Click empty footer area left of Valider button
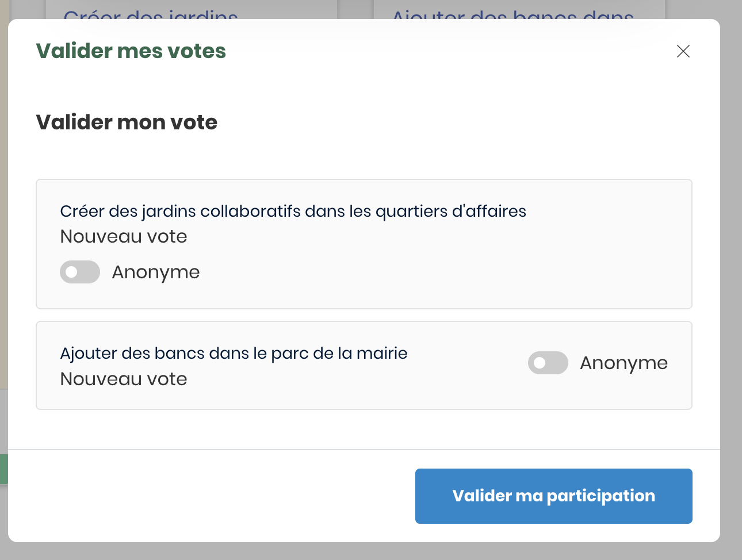Viewport: 742px width, 560px height. tap(207, 496)
